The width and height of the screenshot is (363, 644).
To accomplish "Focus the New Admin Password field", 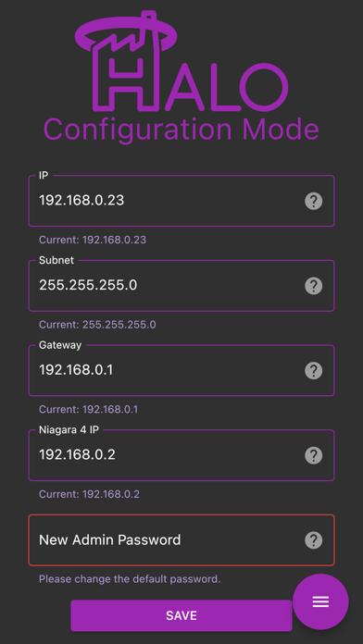I will [181, 540].
